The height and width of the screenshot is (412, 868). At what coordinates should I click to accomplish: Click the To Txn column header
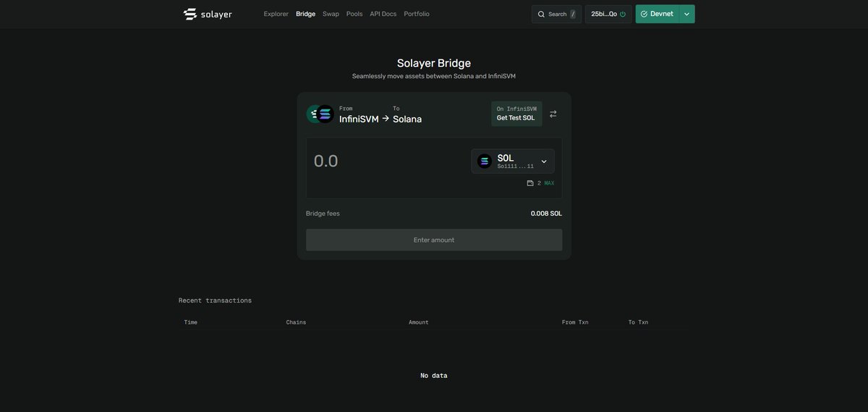point(638,322)
